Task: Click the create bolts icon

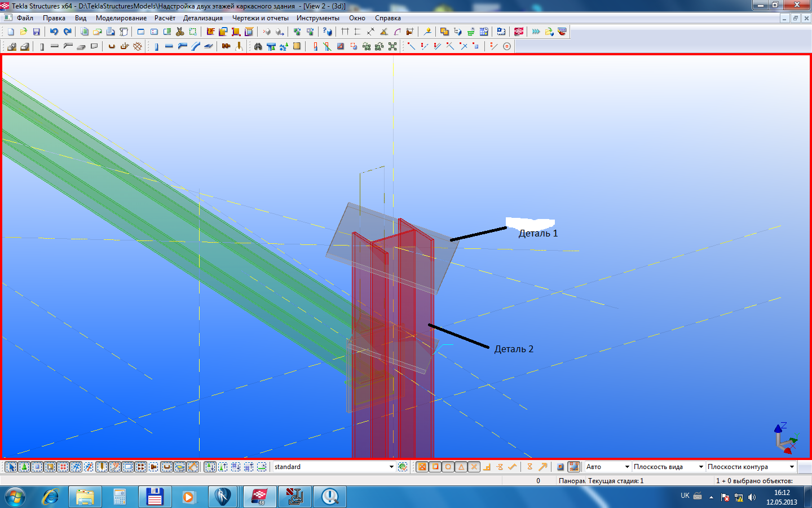Action: (x=226, y=46)
